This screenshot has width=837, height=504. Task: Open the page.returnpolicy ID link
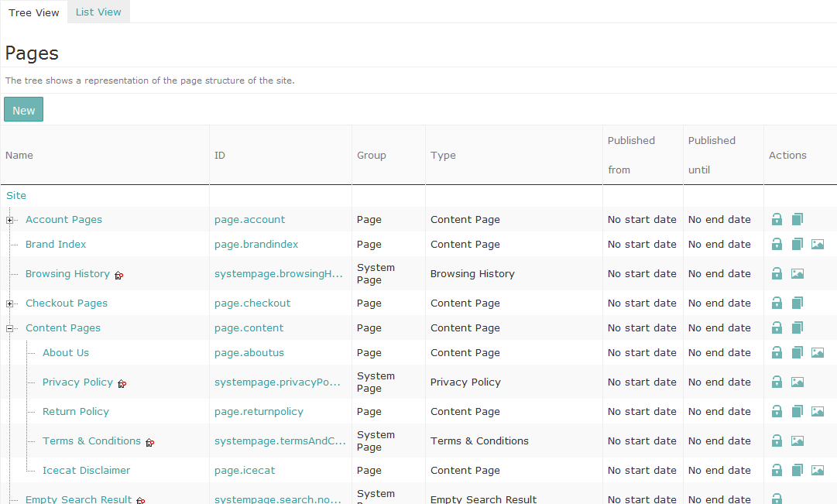(259, 411)
